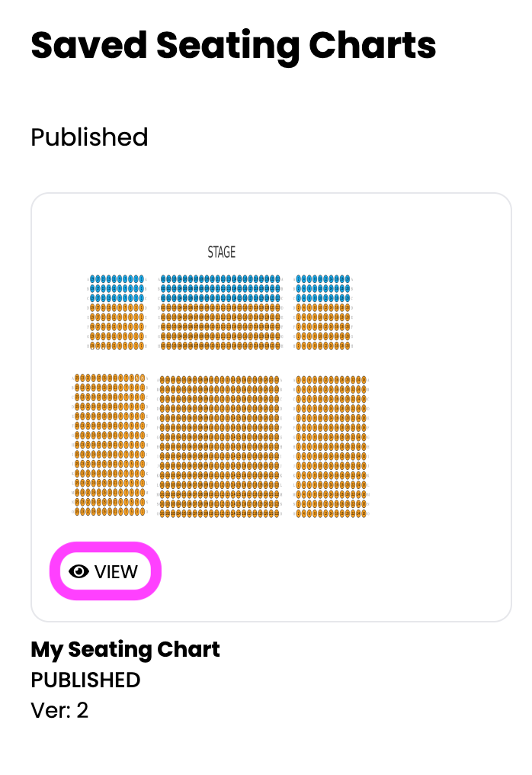
Task: Click the Saved Seating Charts page heading
Action: (x=233, y=46)
